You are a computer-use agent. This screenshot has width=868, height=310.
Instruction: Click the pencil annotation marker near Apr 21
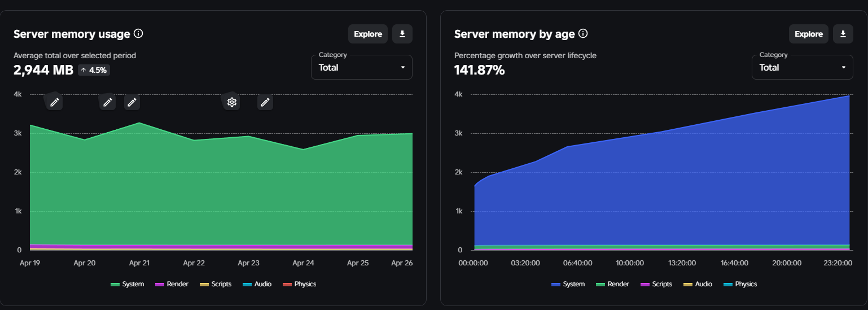131,102
